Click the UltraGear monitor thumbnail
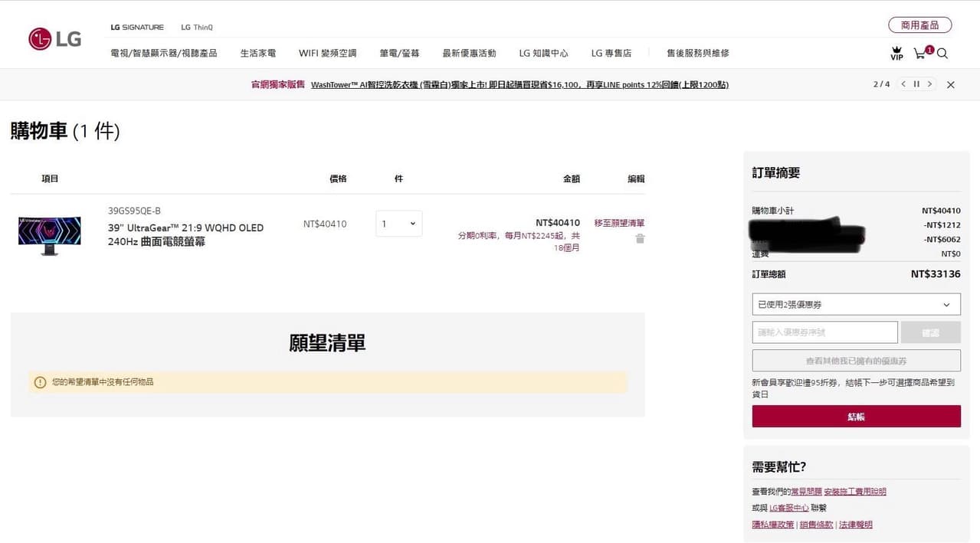This screenshot has height=543, width=980. (x=50, y=234)
